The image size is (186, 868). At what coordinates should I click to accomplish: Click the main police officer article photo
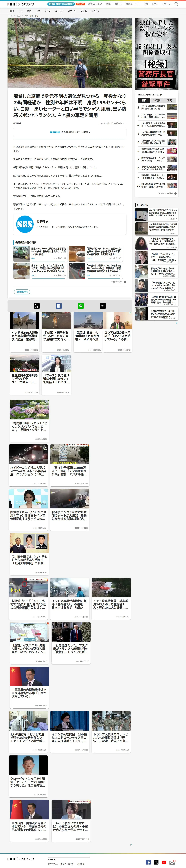[70, 53]
